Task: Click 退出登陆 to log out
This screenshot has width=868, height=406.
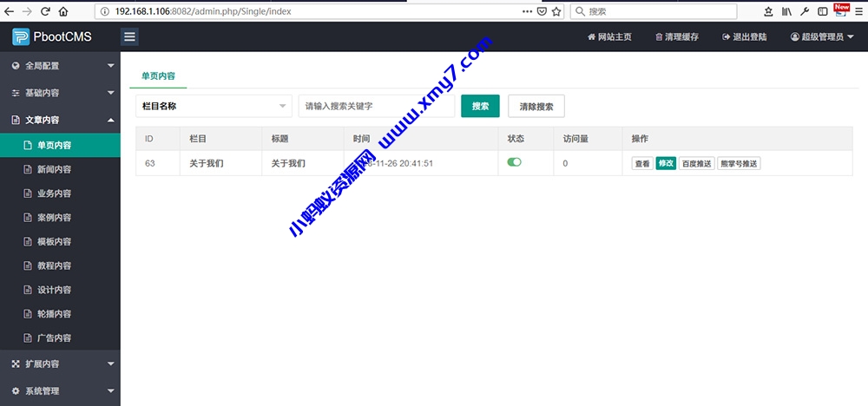Action: pos(745,37)
